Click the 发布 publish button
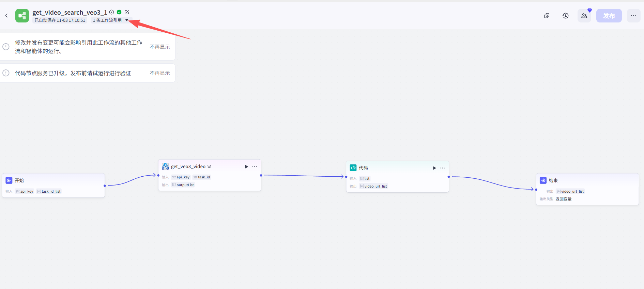The image size is (644, 289). [609, 16]
